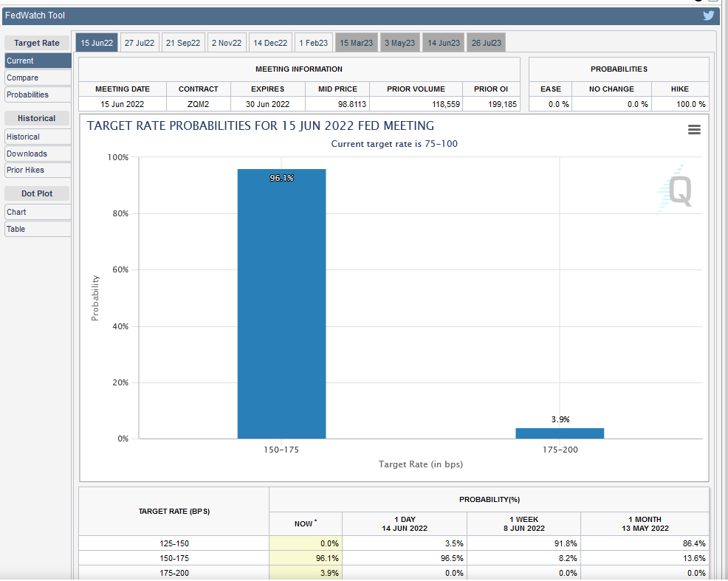Open Dot Plot Table item
The height and width of the screenshot is (581, 728).
[38, 229]
